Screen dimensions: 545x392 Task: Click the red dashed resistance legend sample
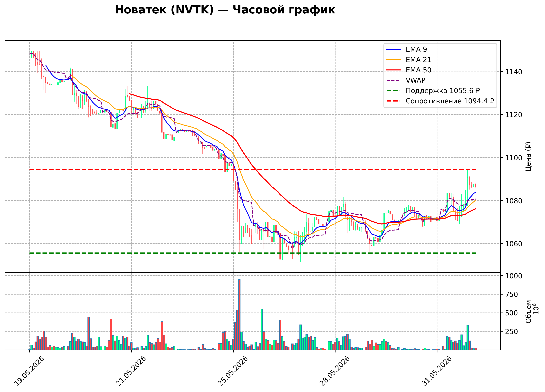[393, 101]
